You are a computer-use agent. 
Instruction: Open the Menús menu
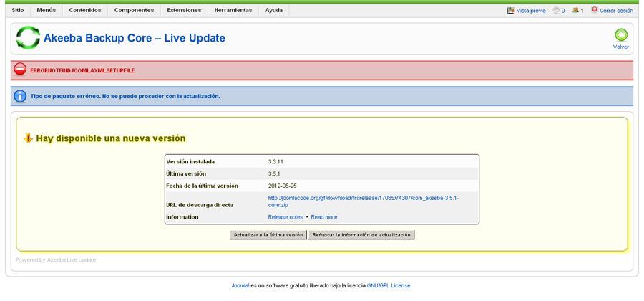click(x=47, y=10)
